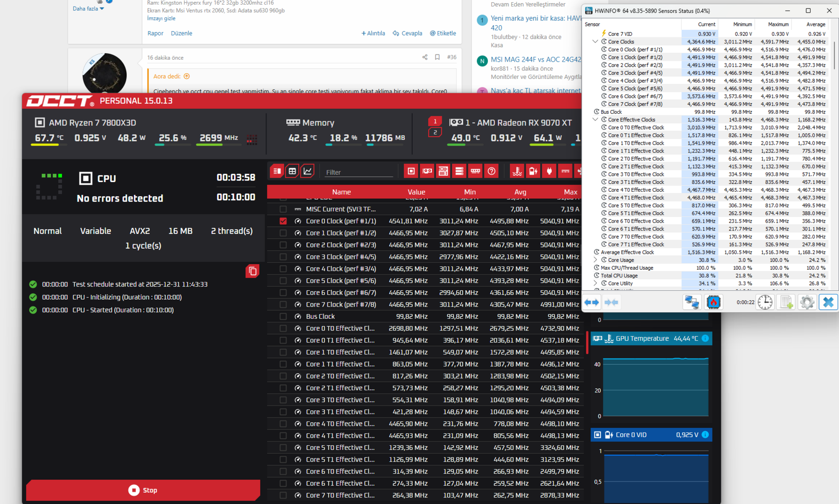Open the forum user avatar thumbnail
The image size is (839, 504).
(x=105, y=75)
